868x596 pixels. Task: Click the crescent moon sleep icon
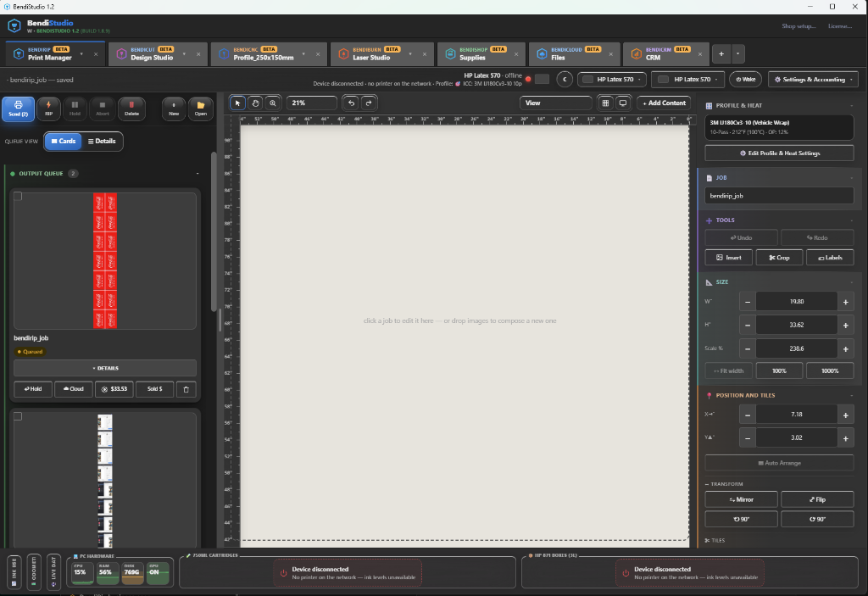pos(565,80)
